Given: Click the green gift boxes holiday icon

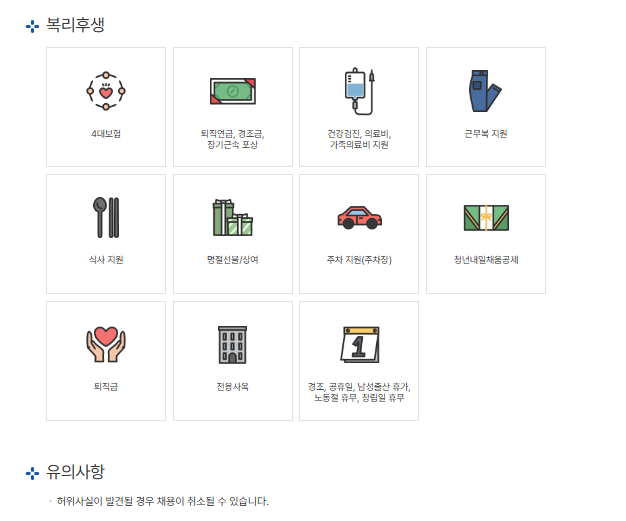Looking at the screenshot, I should (x=233, y=218).
